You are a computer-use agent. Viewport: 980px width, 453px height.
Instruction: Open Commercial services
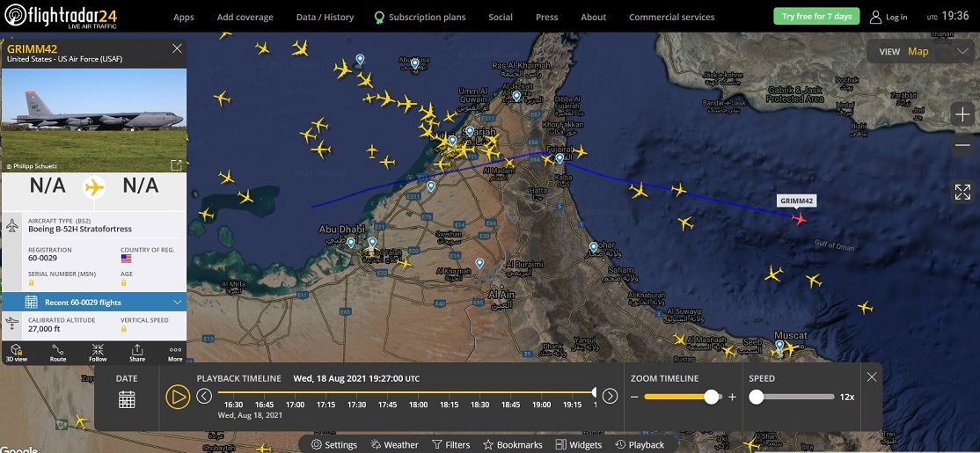pyautogui.click(x=672, y=17)
